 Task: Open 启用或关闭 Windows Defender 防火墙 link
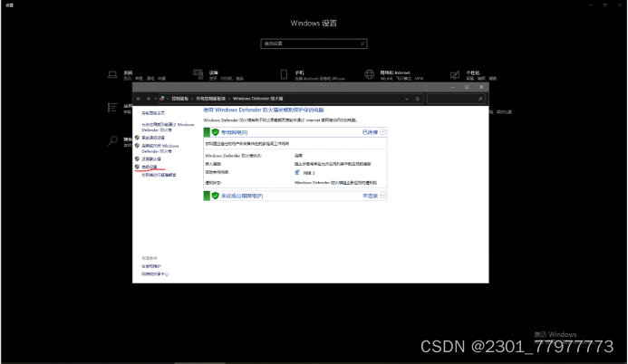160,148
